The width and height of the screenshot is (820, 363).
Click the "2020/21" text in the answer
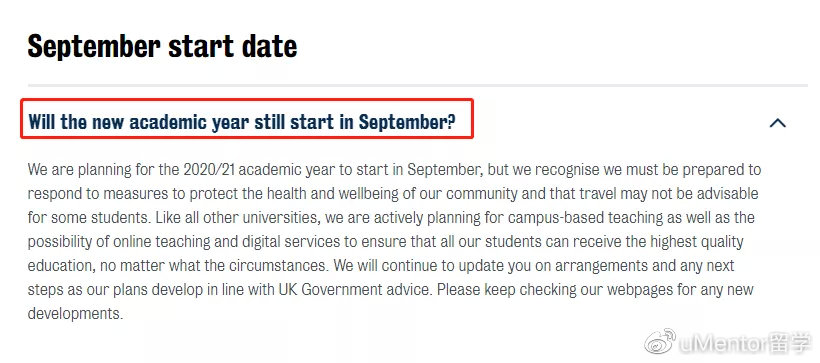click(x=210, y=170)
